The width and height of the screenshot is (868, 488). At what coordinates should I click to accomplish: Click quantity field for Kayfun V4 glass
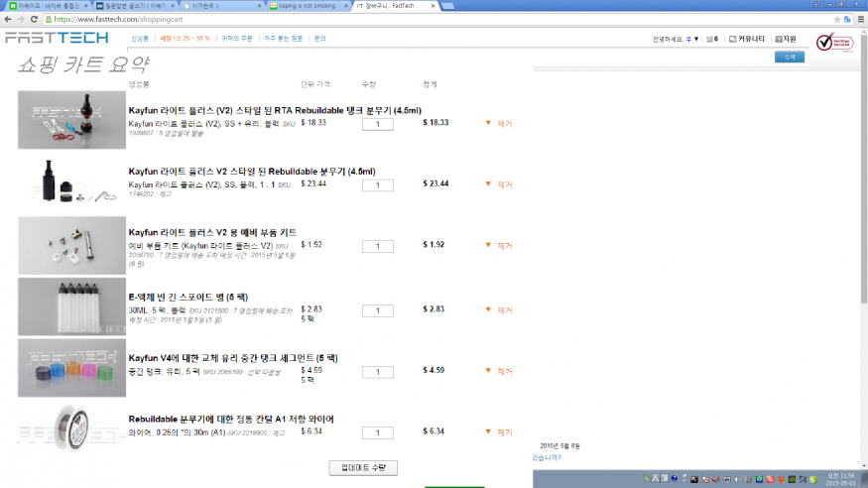point(378,371)
